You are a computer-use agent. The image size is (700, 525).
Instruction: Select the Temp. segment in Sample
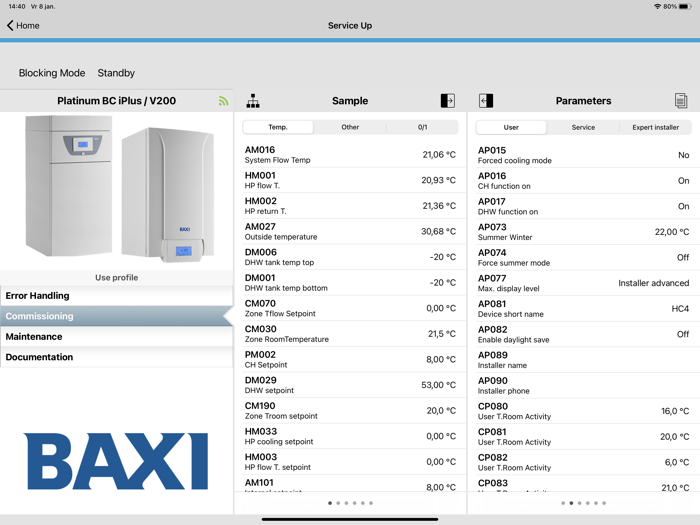[x=278, y=127]
